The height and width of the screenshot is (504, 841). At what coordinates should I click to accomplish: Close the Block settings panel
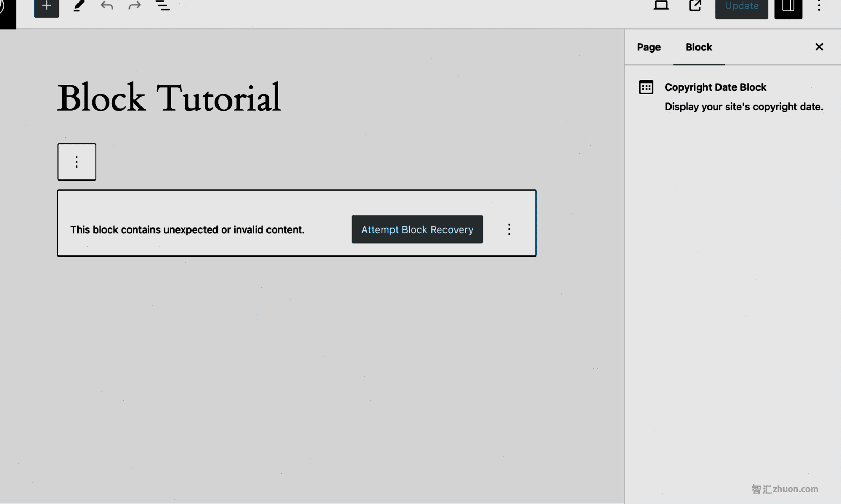[820, 47]
